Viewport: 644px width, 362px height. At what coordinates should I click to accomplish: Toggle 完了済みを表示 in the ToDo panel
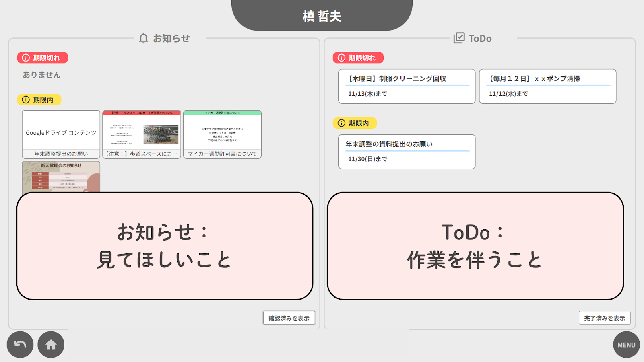[604, 318]
